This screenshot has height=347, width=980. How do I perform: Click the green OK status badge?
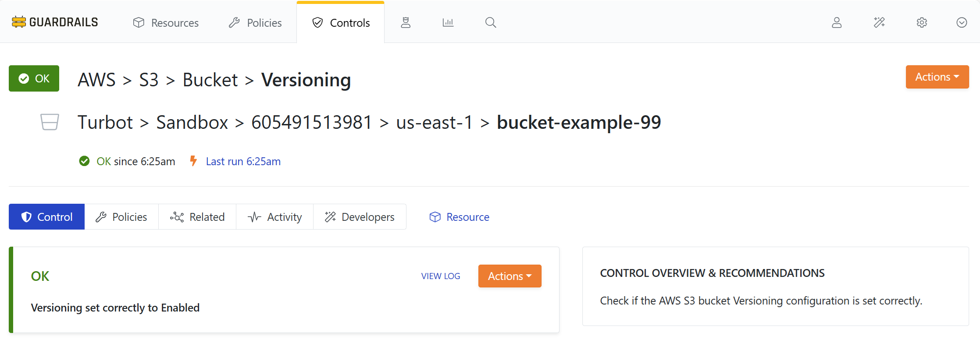point(34,78)
